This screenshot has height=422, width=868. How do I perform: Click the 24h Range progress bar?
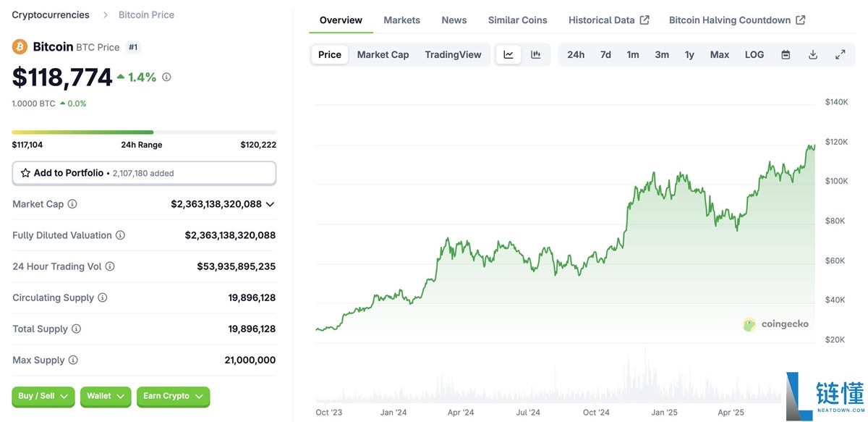[x=144, y=132]
